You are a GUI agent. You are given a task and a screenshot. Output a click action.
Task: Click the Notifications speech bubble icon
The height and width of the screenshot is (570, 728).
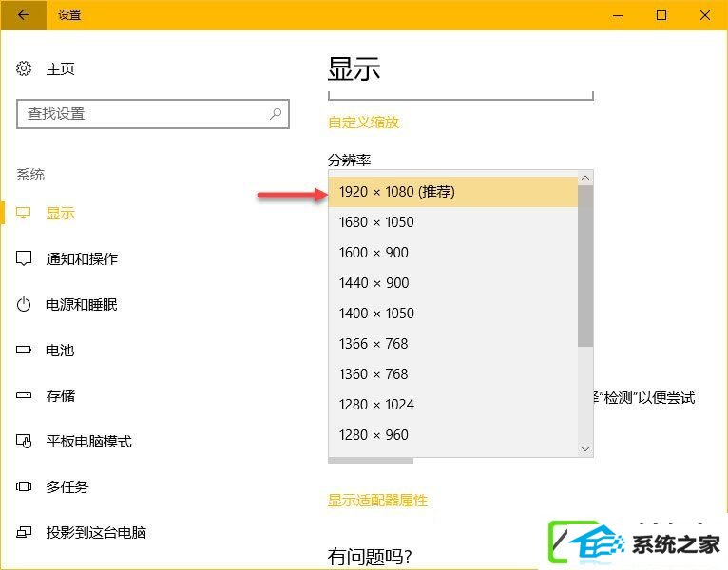[x=24, y=258]
